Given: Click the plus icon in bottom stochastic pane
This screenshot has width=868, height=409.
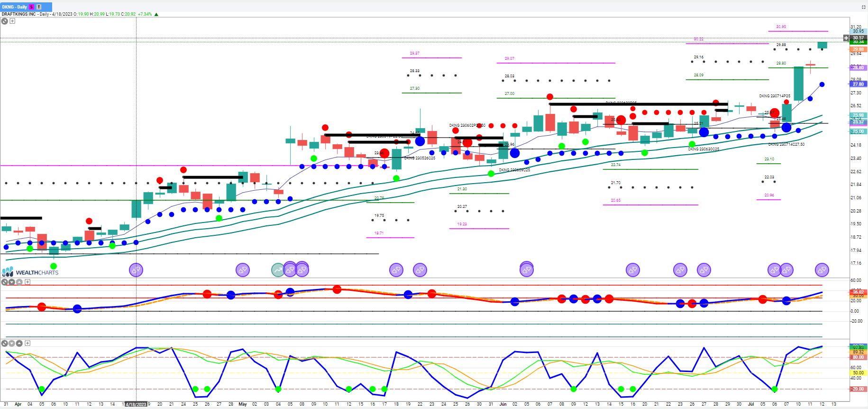Looking at the screenshot, I should click(27, 343).
